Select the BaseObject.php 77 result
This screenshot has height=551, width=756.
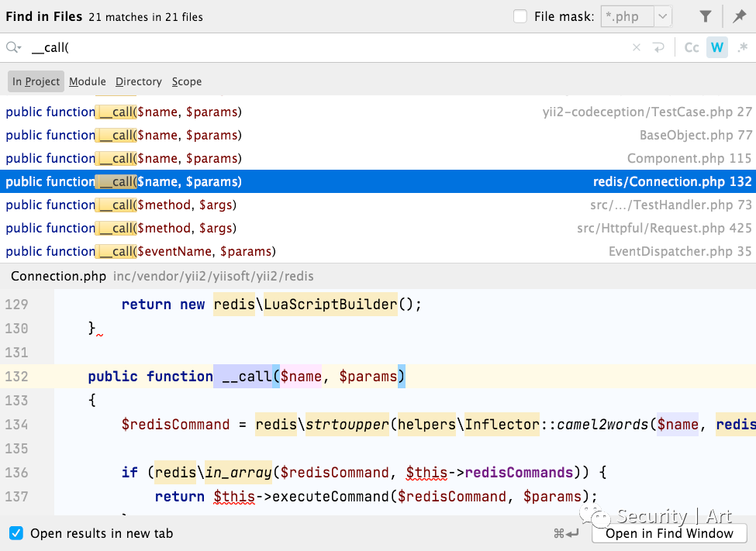tap(378, 135)
